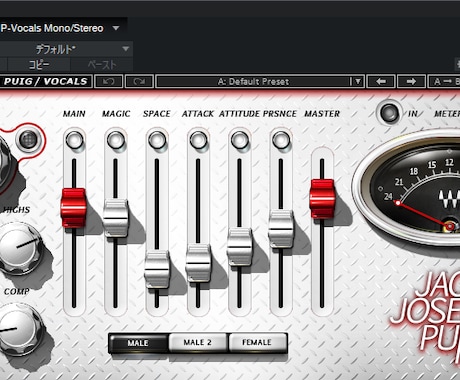Copy setup A to B
Viewport: 460px width, 380px height.
pos(445,81)
